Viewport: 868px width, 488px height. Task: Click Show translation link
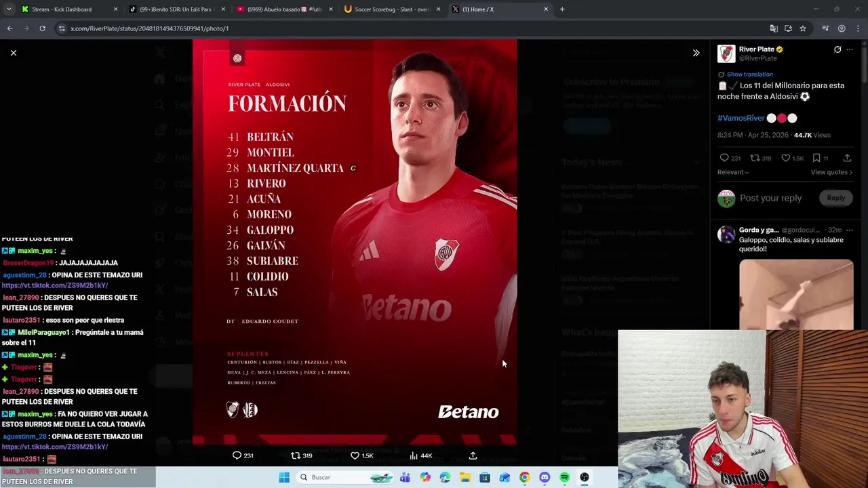click(x=749, y=75)
